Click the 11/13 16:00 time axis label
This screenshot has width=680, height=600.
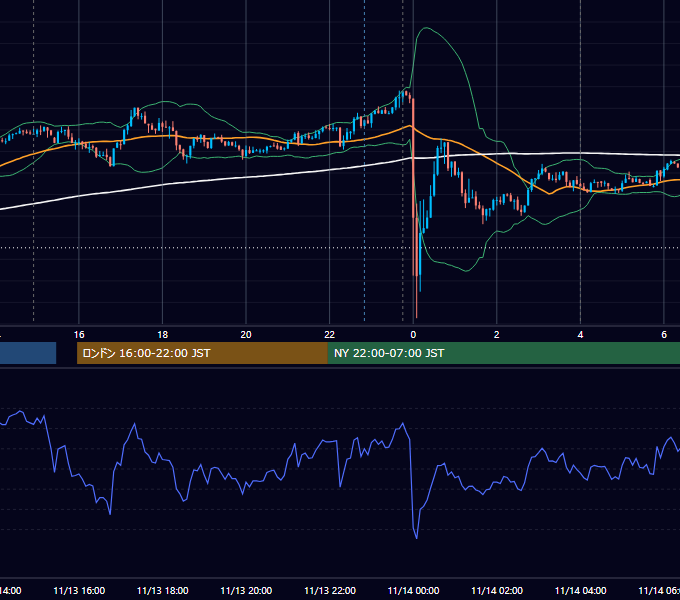79,590
